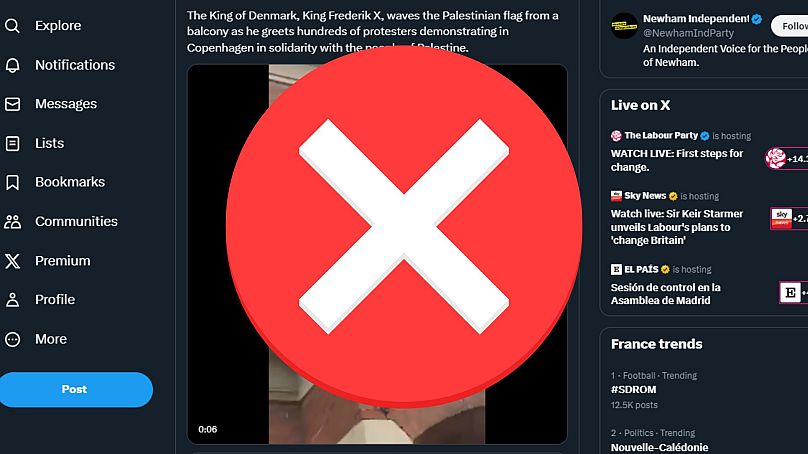This screenshot has width=808, height=454.
Task: Open EL PAÍS Asamblea de Madrid broadcast
Action: tap(665, 294)
